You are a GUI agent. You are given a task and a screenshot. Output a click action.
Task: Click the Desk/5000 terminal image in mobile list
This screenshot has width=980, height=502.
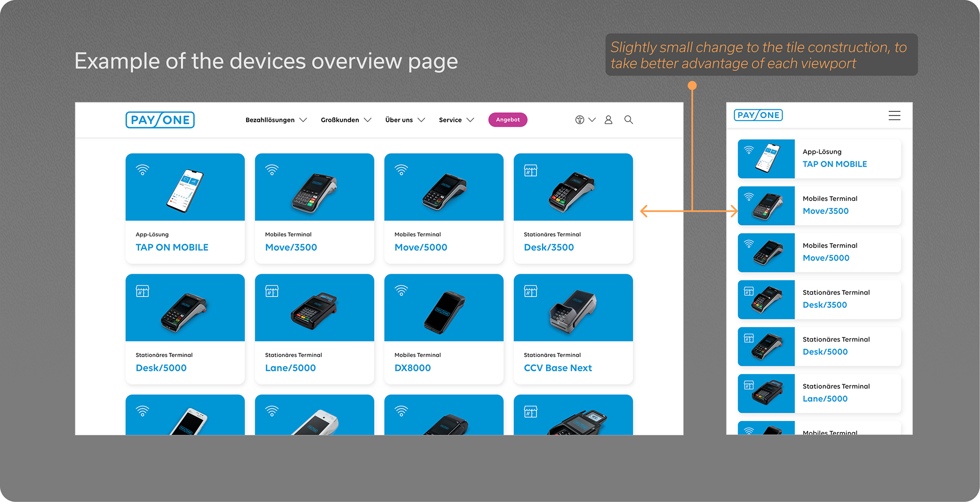click(x=767, y=347)
